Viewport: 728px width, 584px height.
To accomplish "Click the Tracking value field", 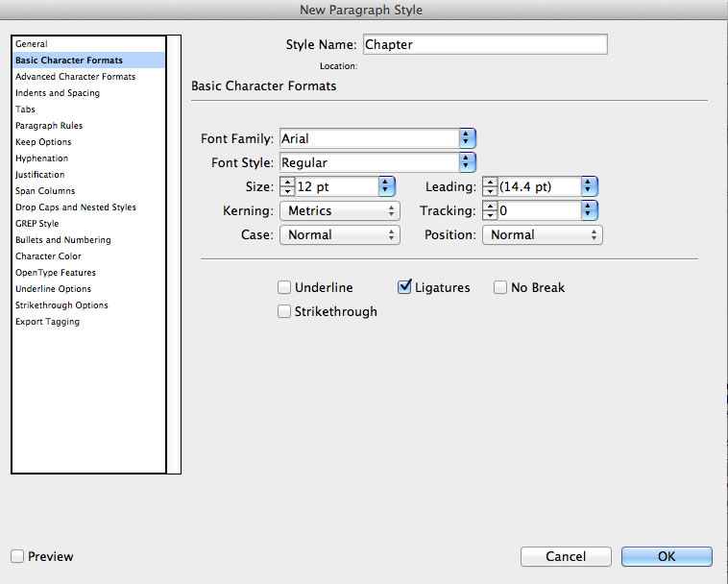I will tap(540, 210).
